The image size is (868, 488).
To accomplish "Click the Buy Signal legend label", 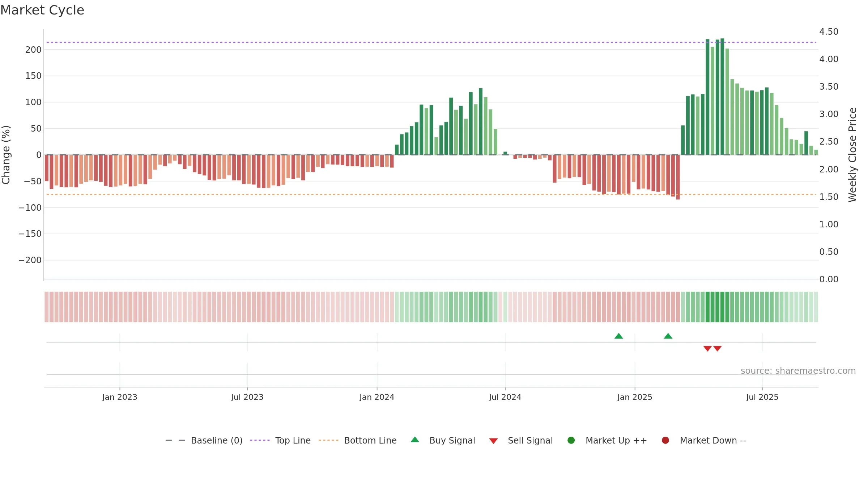I will point(452,441).
